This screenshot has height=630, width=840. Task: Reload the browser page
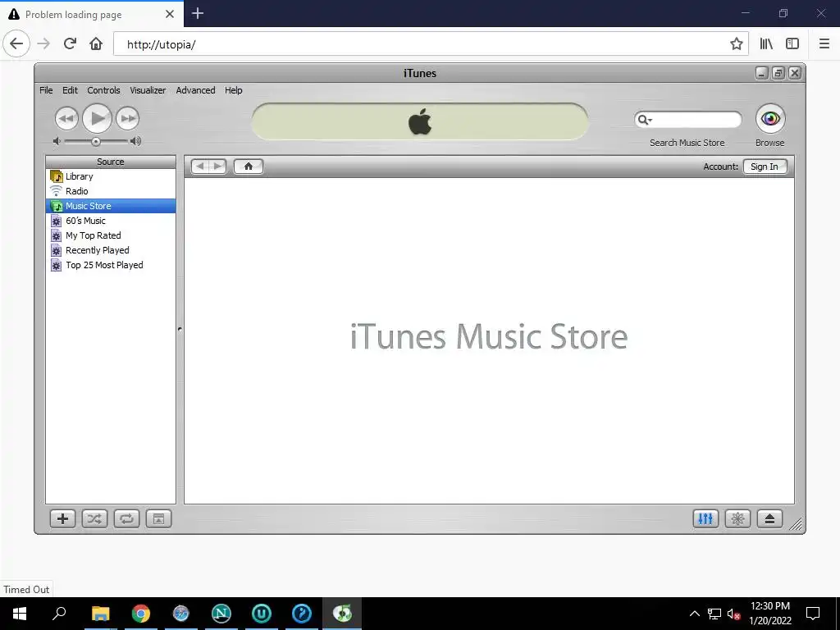coord(70,43)
